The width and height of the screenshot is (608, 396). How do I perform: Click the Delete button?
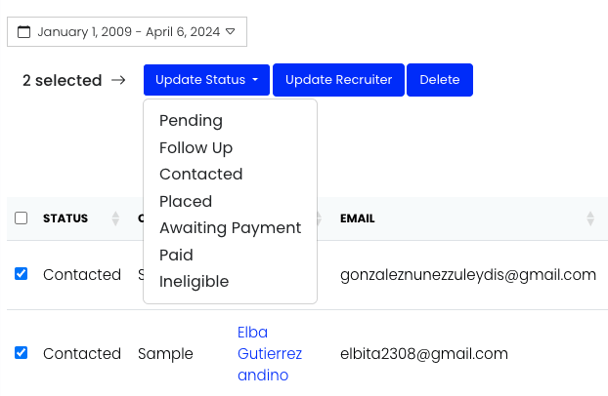[x=440, y=80]
